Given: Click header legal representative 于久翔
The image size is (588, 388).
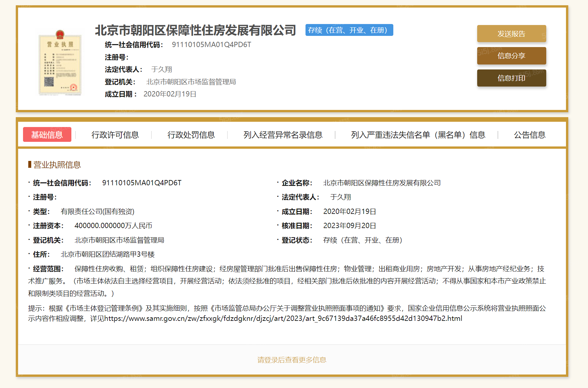Looking at the screenshot, I should click(161, 69).
